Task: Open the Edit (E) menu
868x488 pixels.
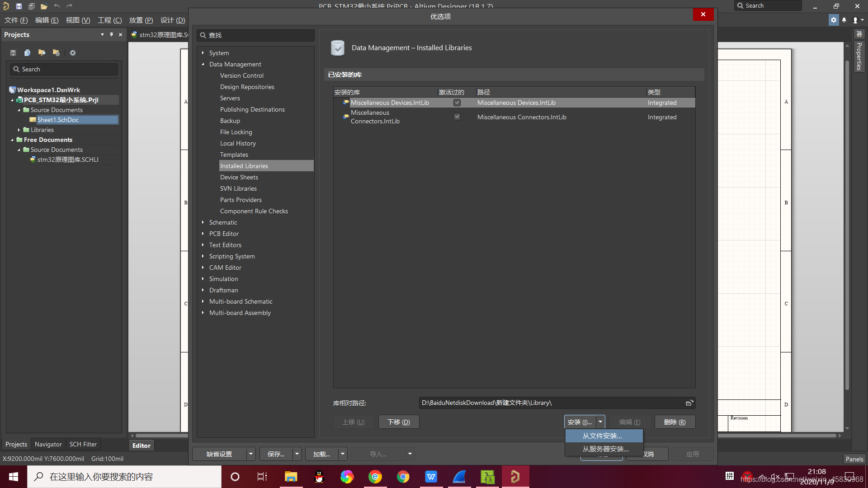Action: pyautogui.click(x=47, y=20)
